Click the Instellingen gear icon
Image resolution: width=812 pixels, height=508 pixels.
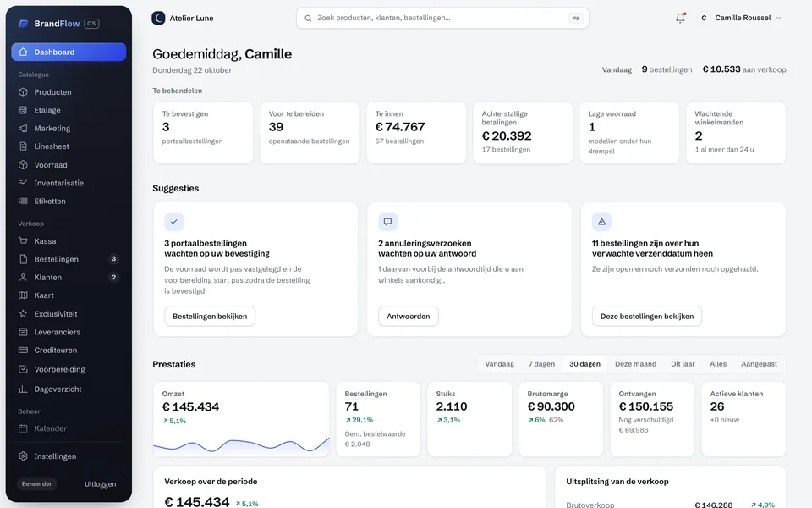click(23, 456)
